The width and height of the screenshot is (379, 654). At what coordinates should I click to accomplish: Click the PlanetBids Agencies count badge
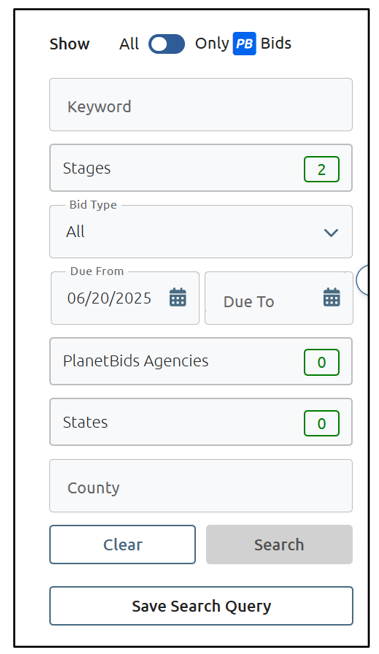(321, 362)
